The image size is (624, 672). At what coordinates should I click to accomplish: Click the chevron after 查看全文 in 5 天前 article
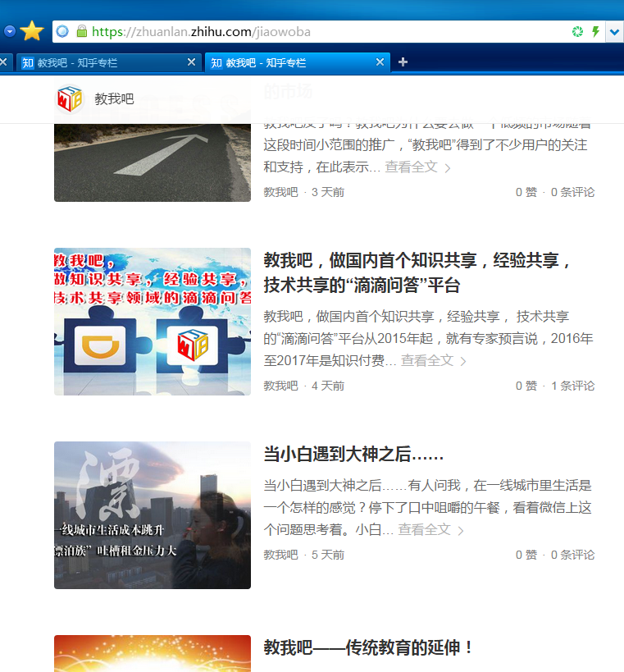point(460,531)
